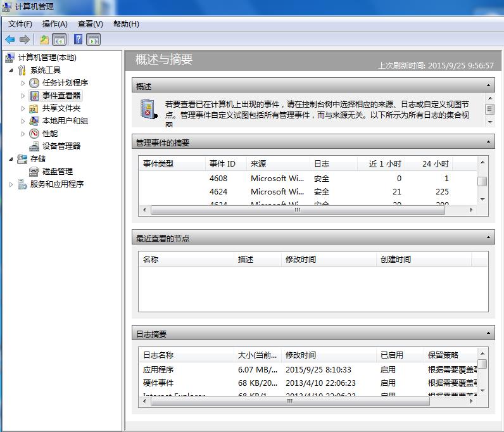
Task: Expand the 服务和应用程序 node
Action: coord(11,184)
